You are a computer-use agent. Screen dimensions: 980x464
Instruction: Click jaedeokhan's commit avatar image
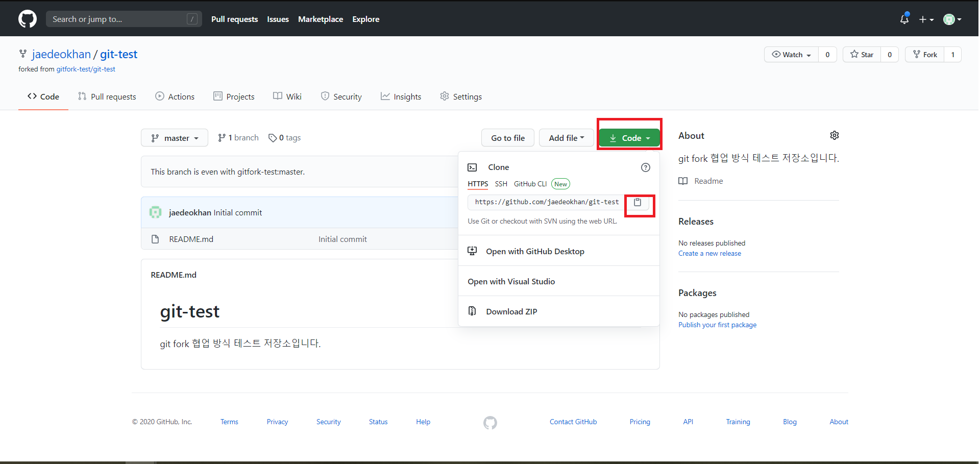[156, 212]
